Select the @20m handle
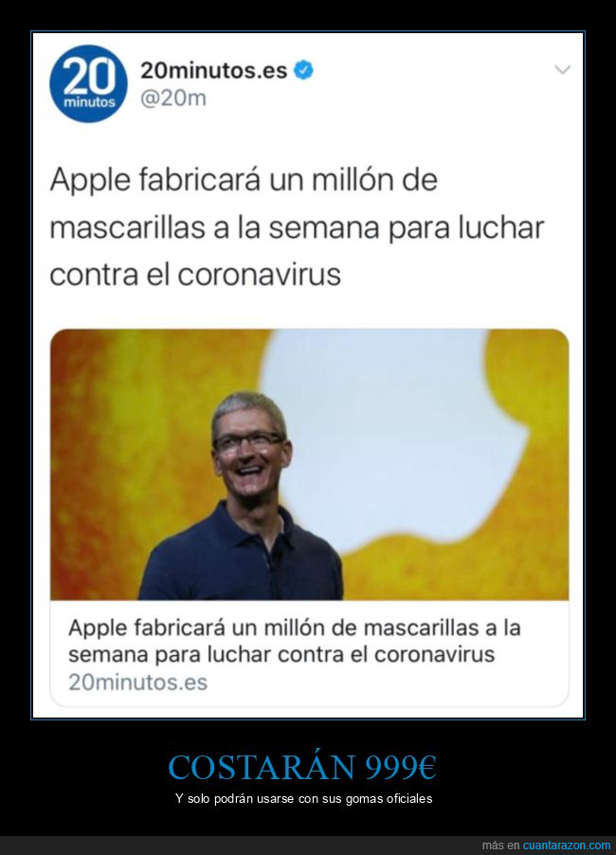616x855 pixels. [x=173, y=99]
